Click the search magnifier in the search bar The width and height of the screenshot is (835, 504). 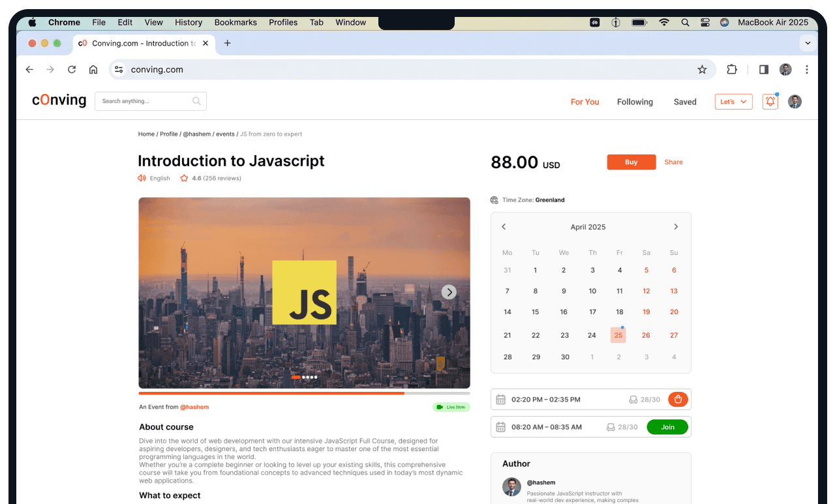coord(196,101)
